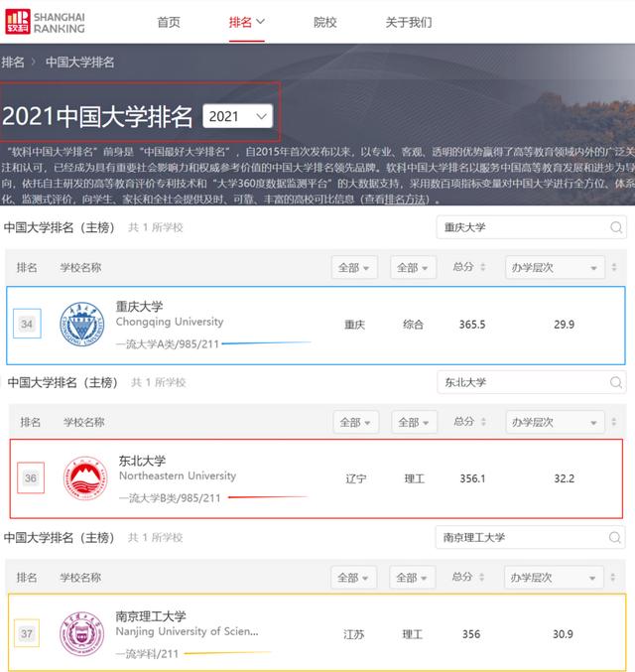Open the 首页 home menu item

[x=169, y=22]
